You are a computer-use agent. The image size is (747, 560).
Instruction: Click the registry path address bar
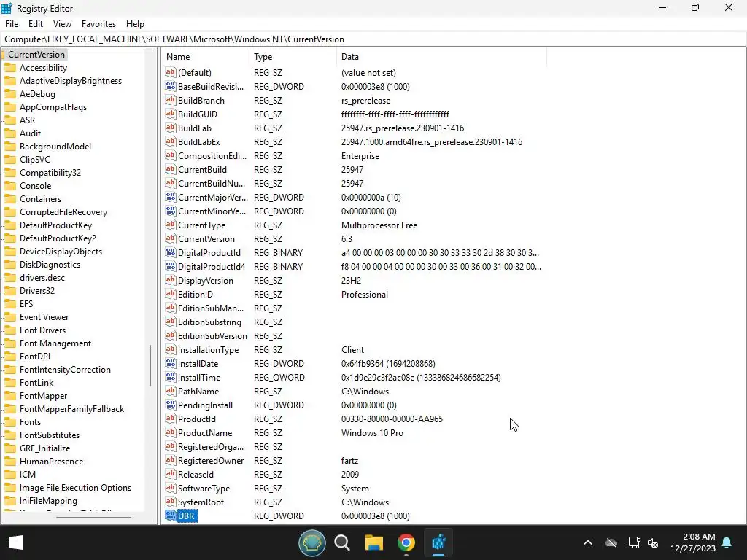[373, 39]
